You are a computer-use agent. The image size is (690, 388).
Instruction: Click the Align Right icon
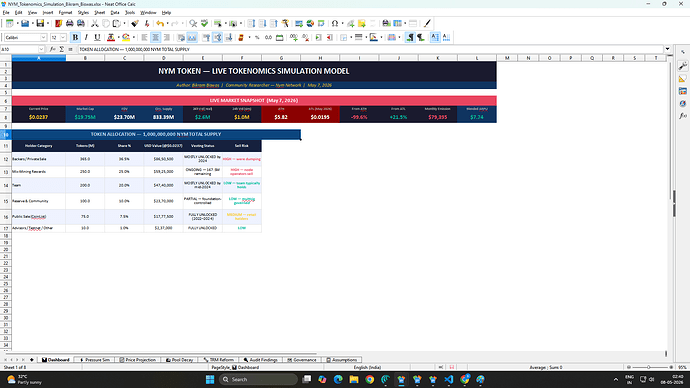pos(167,37)
